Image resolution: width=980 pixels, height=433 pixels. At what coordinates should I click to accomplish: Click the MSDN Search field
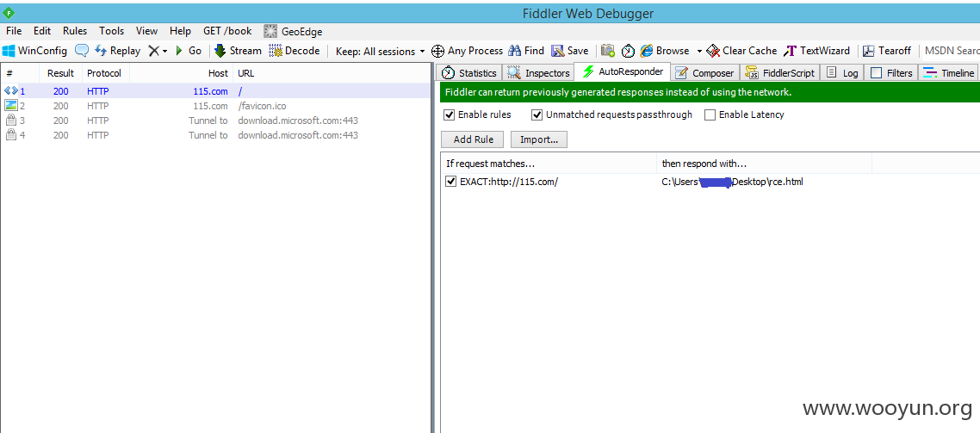point(952,52)
